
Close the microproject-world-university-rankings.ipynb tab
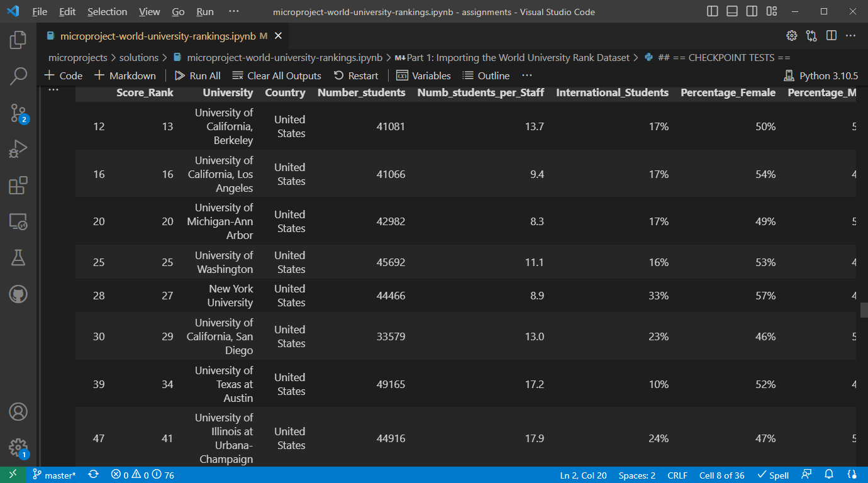[278, 36]
